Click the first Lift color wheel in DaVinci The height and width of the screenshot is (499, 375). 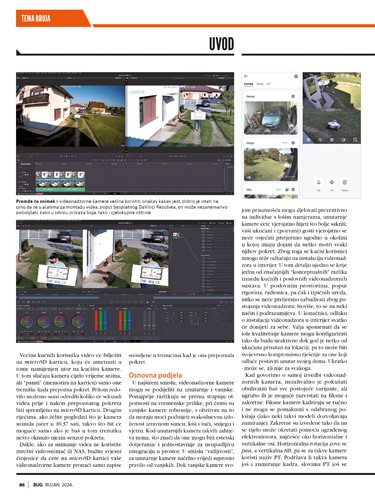(26, 322)
